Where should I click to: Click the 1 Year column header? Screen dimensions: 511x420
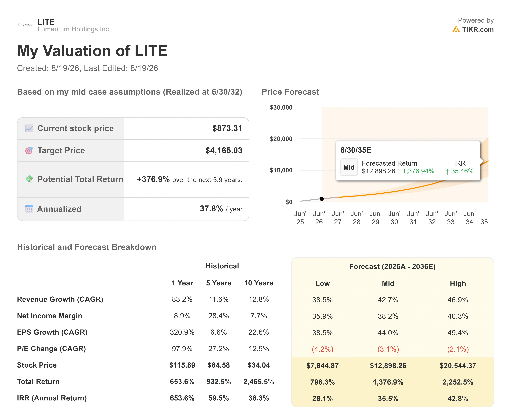182,283
